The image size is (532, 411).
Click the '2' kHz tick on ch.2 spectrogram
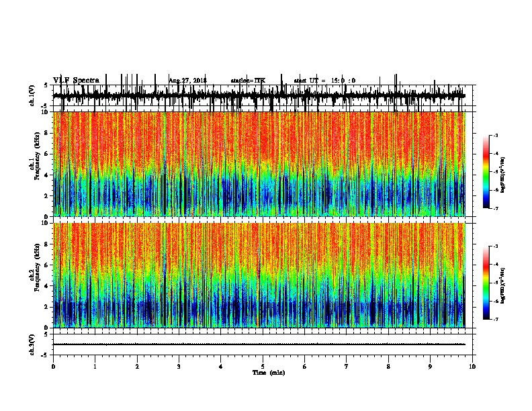tap(47, 306)
